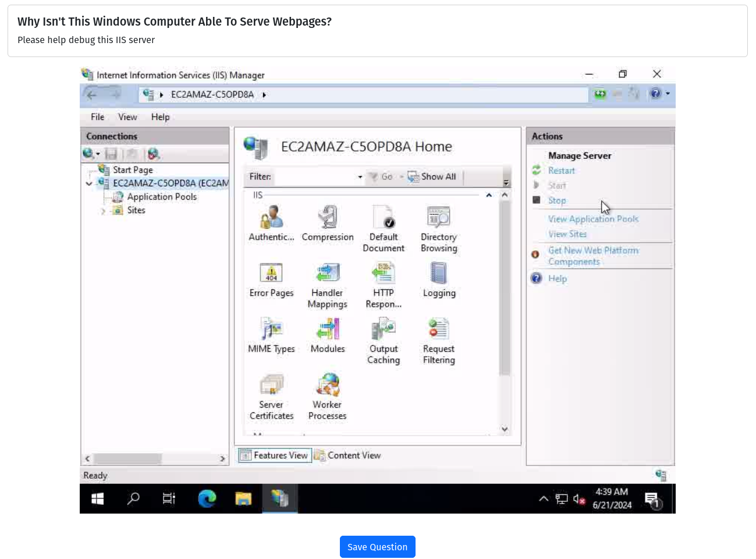This screenshot has width=756, height=559.
Task: Open the View menu
Action: pos(127,117)
